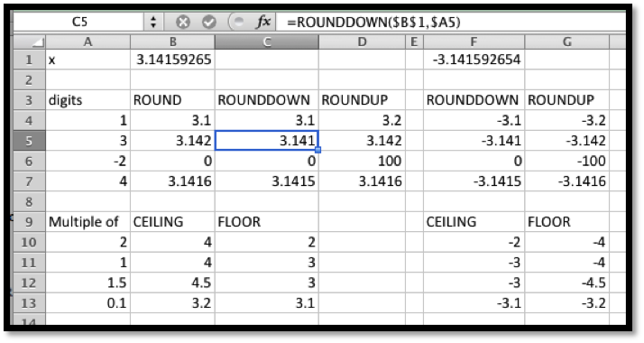644x343 pixels.
Task: Click the 'digits' label cell
Action: tap(87, 100)
